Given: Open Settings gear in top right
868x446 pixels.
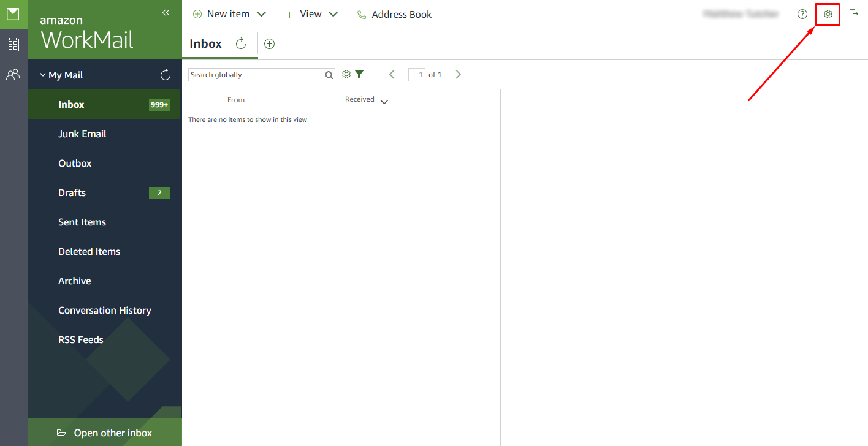Looking at the screenshot, I should coord(828,14).
